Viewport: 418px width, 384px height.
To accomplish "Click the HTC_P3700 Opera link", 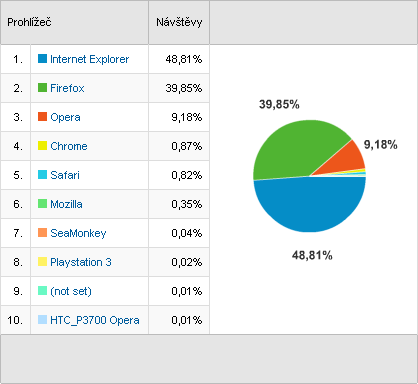I will (95, 320).
